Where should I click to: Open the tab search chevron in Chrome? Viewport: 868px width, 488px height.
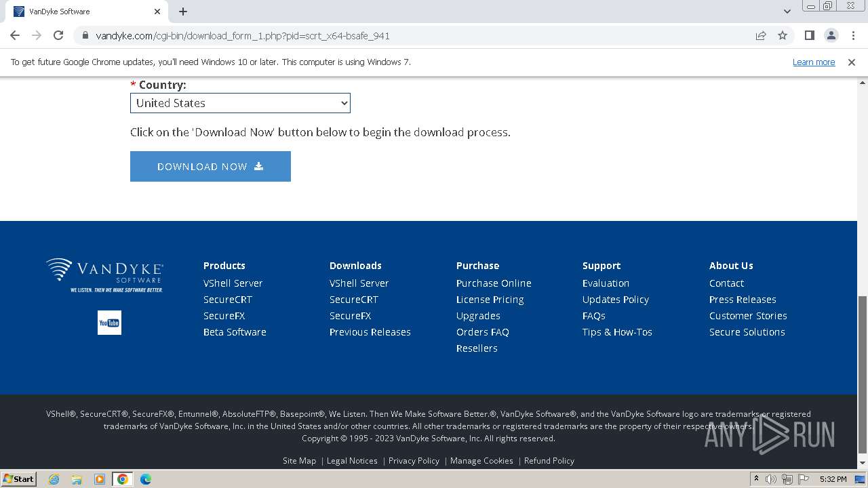(x=787, y=12)
